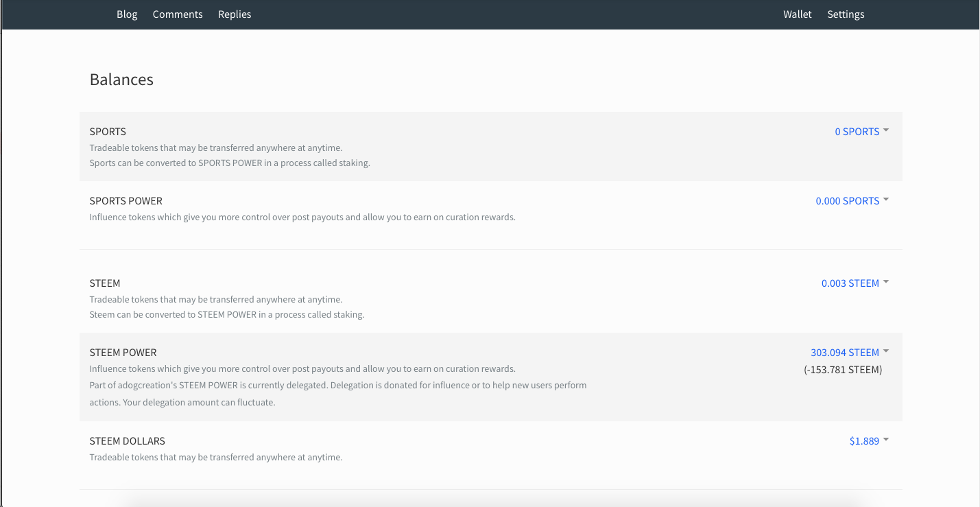Open Settings from the top bar
This screenshot has height=507, width=980.
click(x=846, y=14)
